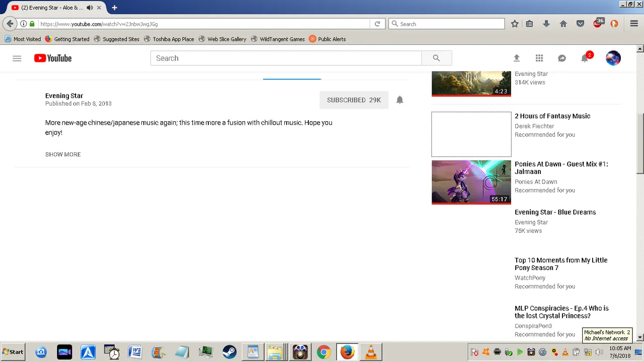Open the YouTube guide hamburger menu
This screenshot has width=644, height=362.
click(x=17, y=58)
